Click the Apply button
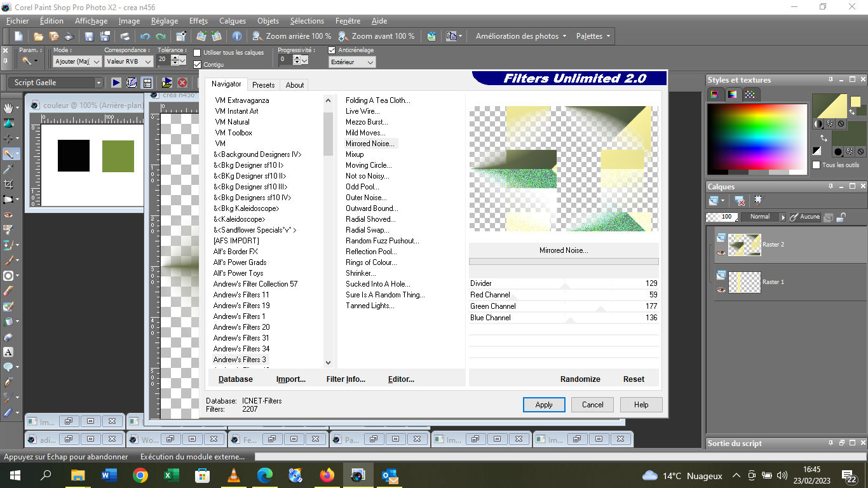Image resolution: width=868 pixels, height=488 pixels. [544, 405]
